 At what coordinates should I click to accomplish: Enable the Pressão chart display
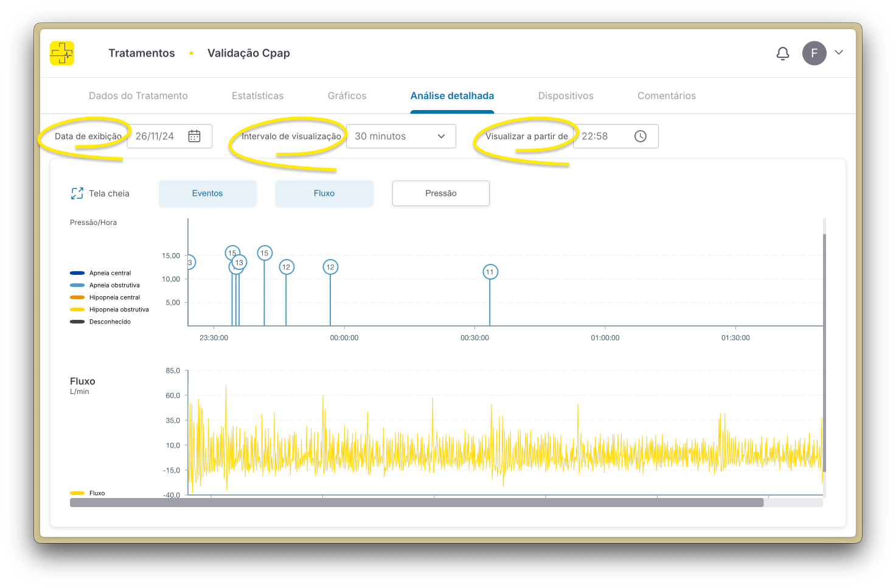pos(441,193)
